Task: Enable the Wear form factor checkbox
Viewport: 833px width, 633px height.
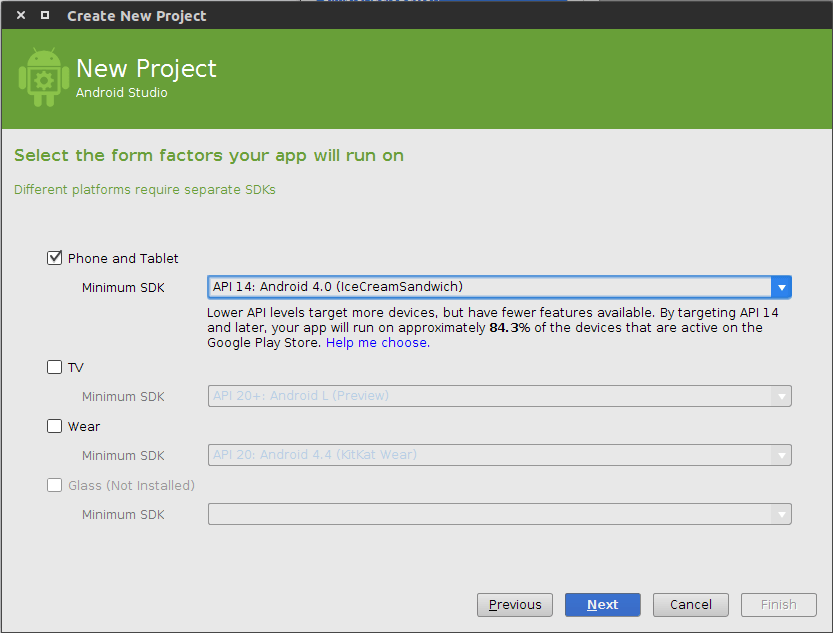Action: pyautogui.click(x=54, y=426)
